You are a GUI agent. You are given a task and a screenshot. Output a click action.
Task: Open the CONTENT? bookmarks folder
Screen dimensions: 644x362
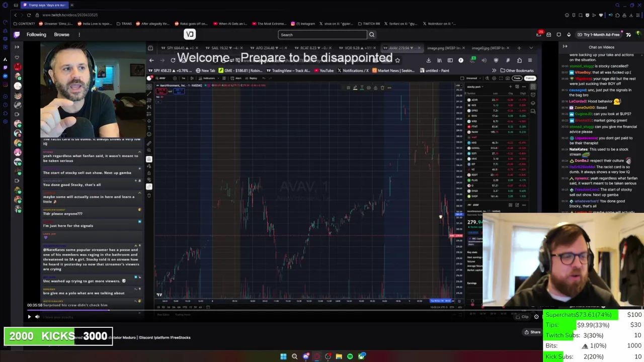[x=25, y=24]
